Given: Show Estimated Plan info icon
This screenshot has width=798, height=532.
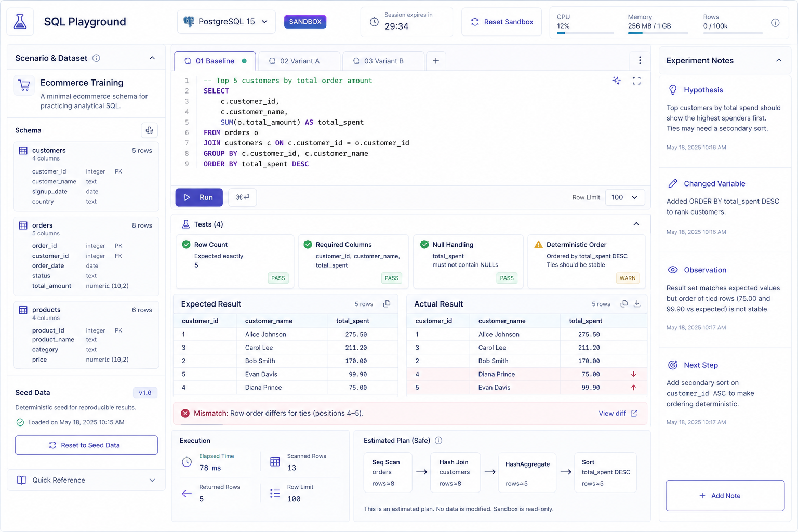Looking at the screenshot, I should (x=438, y=441).
